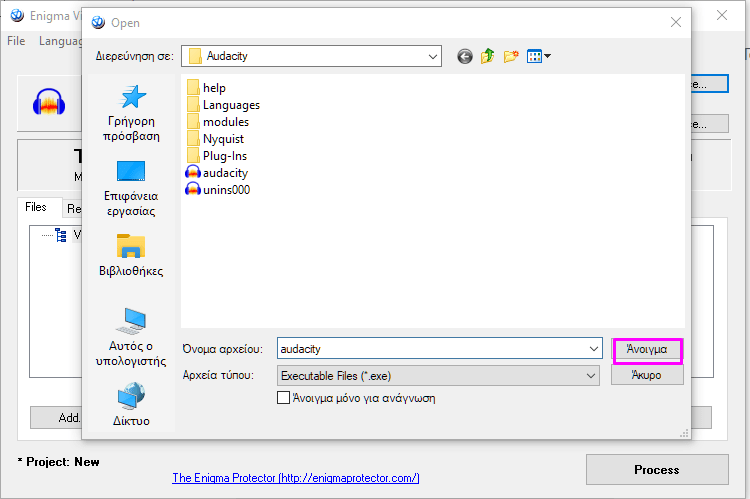
Task: Click the Add button in Enigma window
Action: tap(56, 418)
